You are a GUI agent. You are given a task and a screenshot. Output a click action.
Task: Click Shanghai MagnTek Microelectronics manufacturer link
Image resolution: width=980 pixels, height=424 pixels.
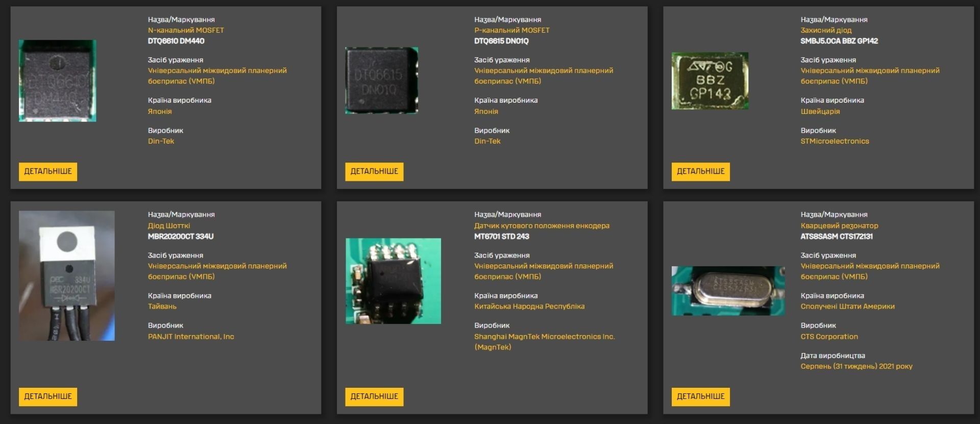coord(544,337)
